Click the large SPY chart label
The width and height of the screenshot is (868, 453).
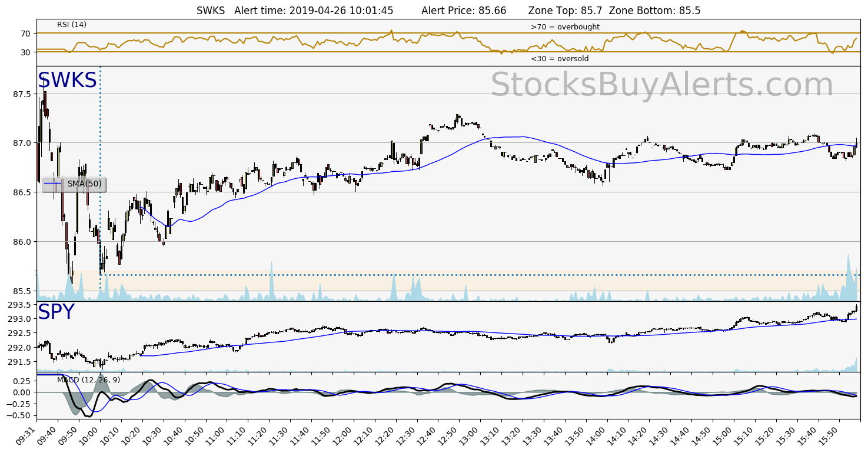coord(56,312)
